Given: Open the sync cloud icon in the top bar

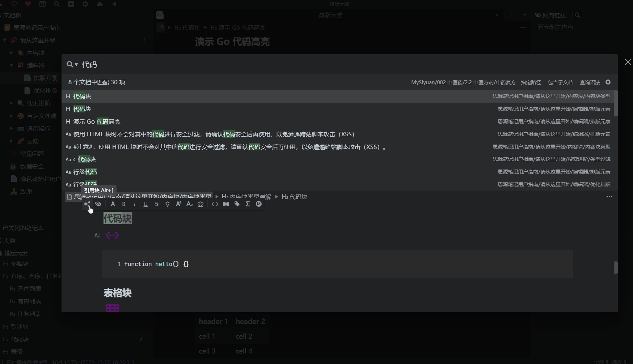Looking at the screenshot, I should (100, 4).
